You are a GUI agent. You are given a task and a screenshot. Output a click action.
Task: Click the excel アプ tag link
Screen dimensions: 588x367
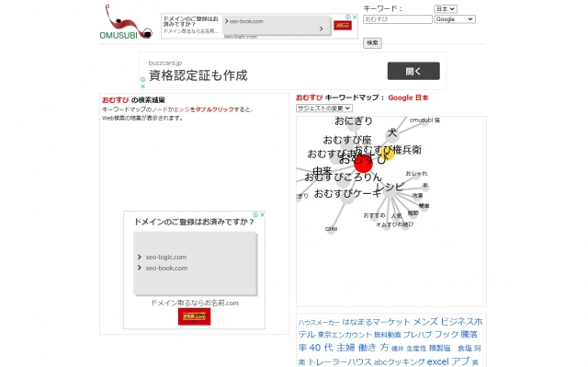(447, 361)
